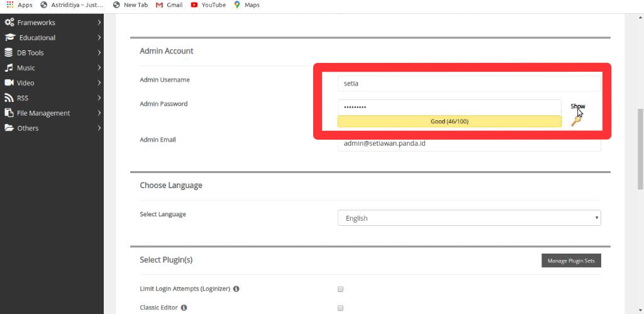
Task: Select the Educational menu label
Action: (37, 37)
